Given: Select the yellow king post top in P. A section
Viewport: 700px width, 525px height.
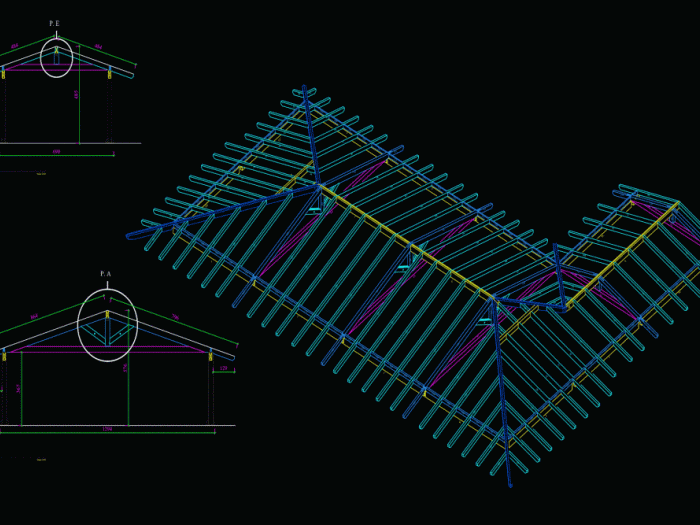Looking at the screenshot, I should 107,314.
